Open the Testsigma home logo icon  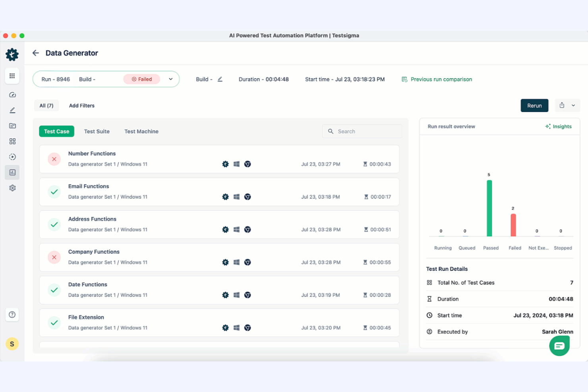(x=12, y=55)
